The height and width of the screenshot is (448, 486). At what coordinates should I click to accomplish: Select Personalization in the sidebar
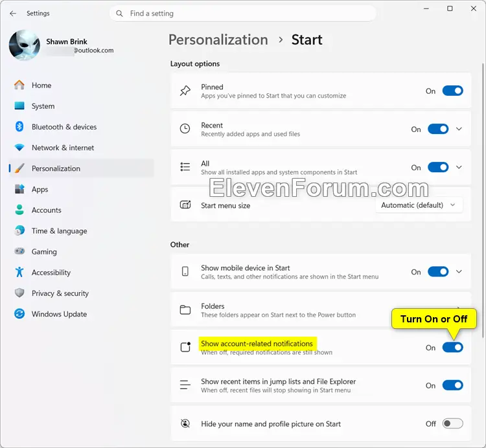pos(82,168)
